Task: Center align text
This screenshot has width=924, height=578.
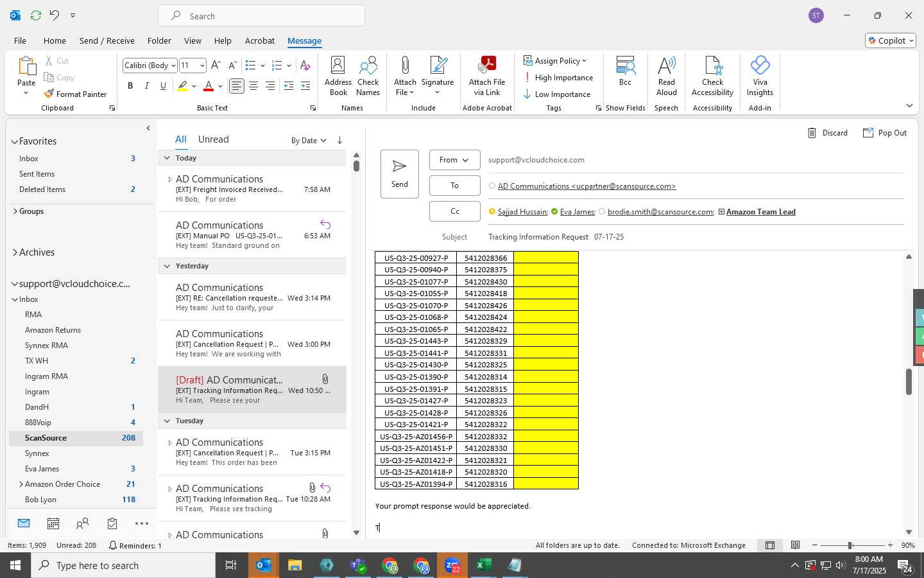Action: (x=253, y=85)
